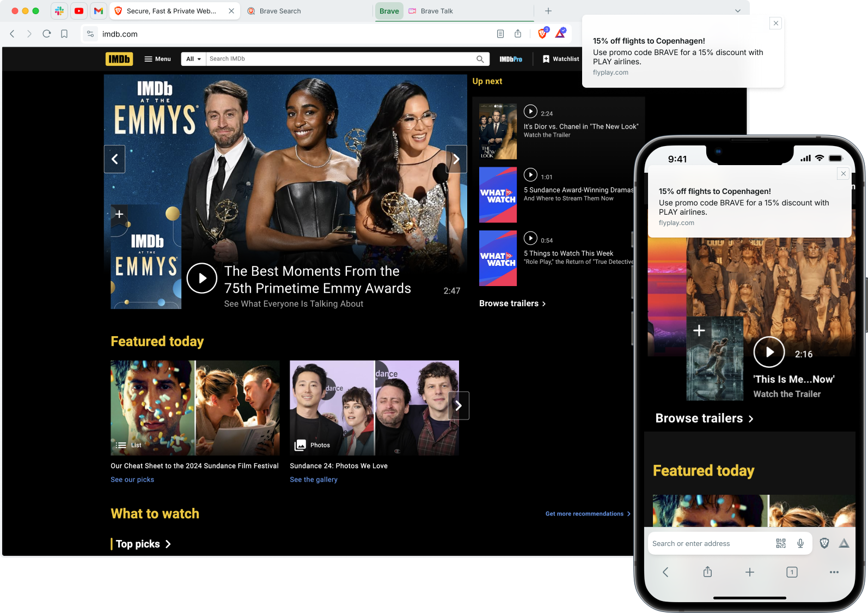
Task: Open the YouTube pinned tab
Action: pos(79,11)
